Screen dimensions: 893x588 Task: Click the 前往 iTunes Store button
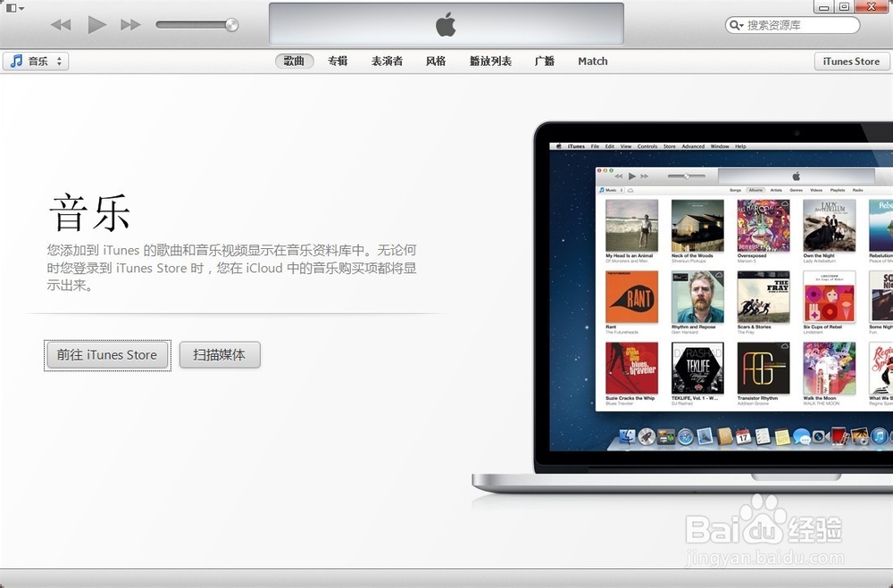pyautogui.click(x=107, y=355)
